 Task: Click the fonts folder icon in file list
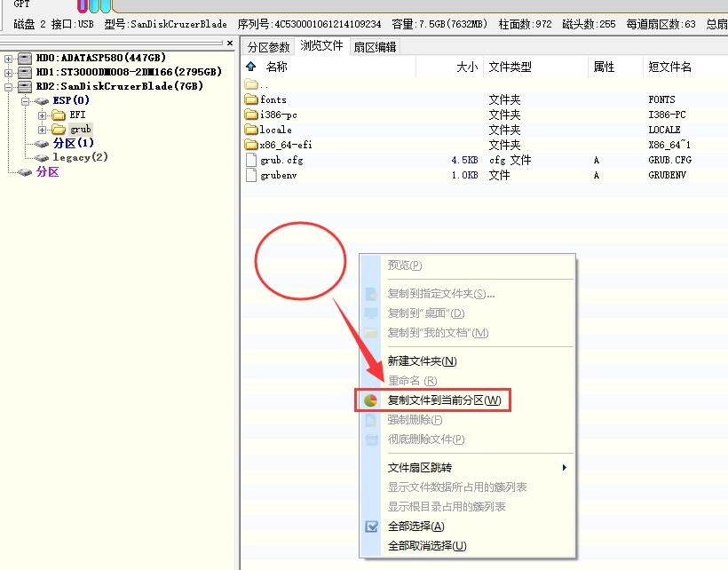coord(251,99)
